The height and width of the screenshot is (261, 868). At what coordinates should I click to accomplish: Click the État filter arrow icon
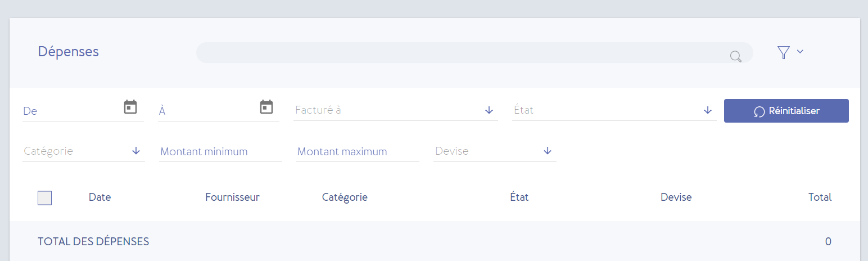[708, 110]
